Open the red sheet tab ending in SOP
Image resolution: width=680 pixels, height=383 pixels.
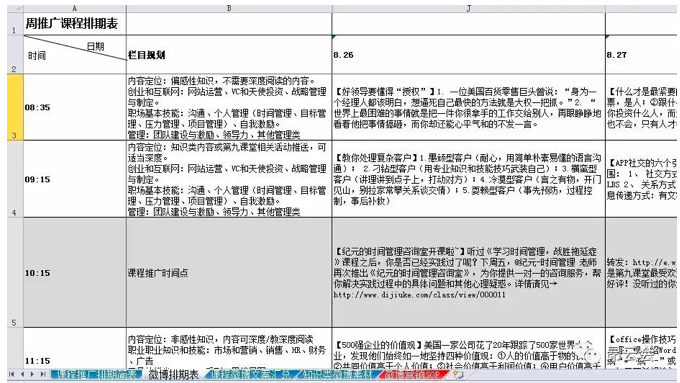click(x=412, y=374)
